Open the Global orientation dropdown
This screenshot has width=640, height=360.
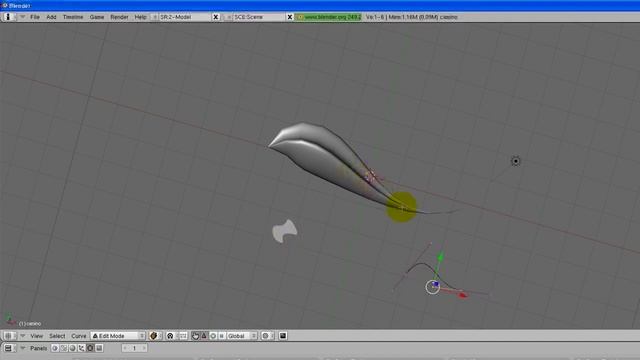pyautogui.click(x=242, y=336)
